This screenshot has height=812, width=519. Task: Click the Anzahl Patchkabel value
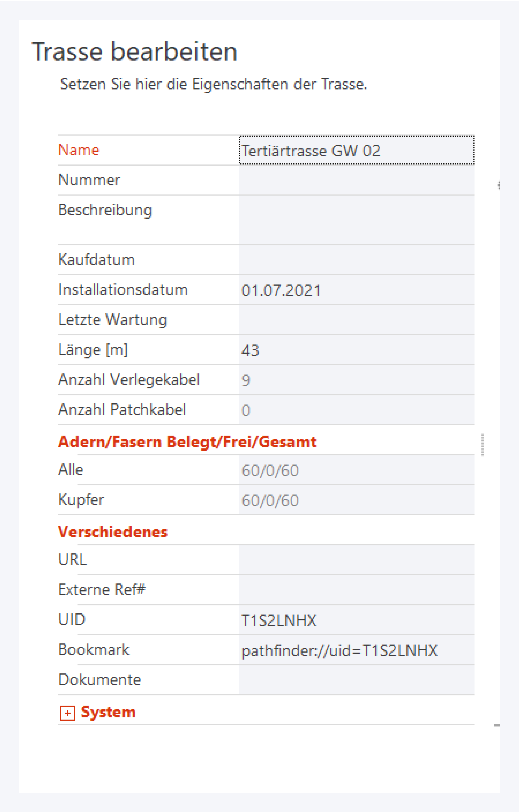[x=356, y=410]
